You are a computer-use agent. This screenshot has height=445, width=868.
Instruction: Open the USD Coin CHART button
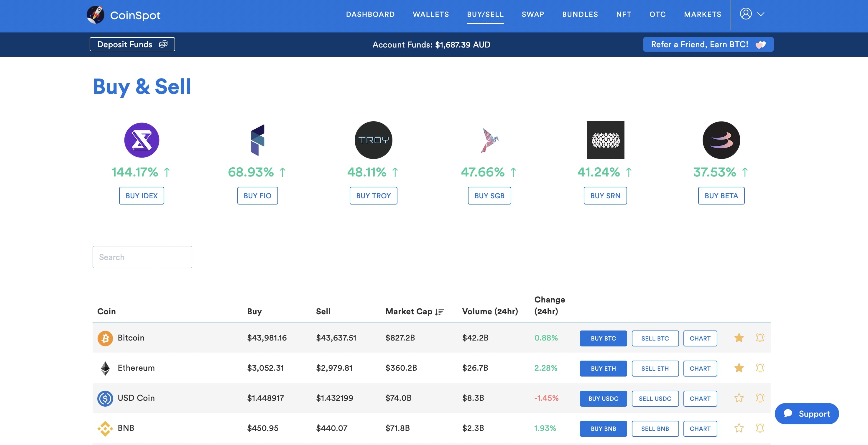point(700,398)
